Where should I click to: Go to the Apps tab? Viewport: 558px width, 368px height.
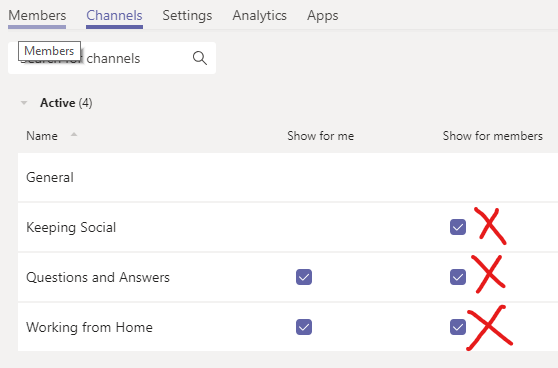(x=322, y=16)
